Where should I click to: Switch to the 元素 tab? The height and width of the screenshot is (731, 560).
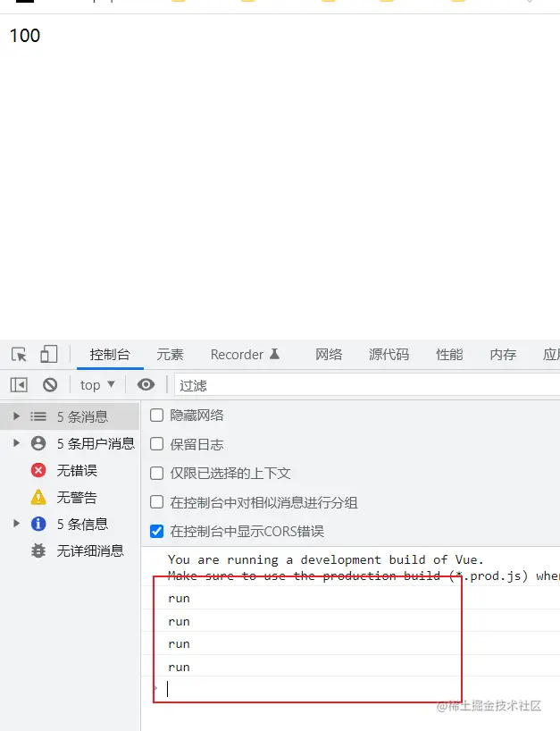click(170, 355)
